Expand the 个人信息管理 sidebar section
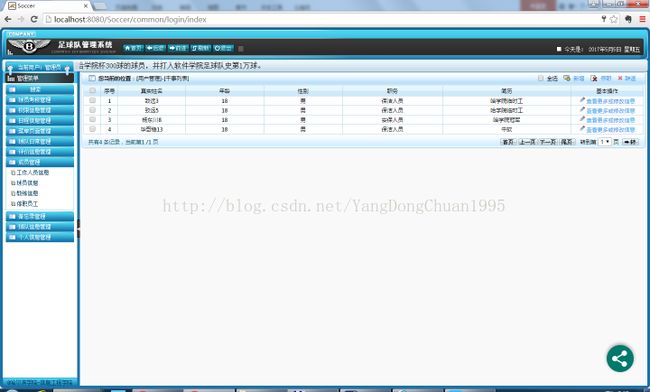Screen dimensions: 650x392 40,237
